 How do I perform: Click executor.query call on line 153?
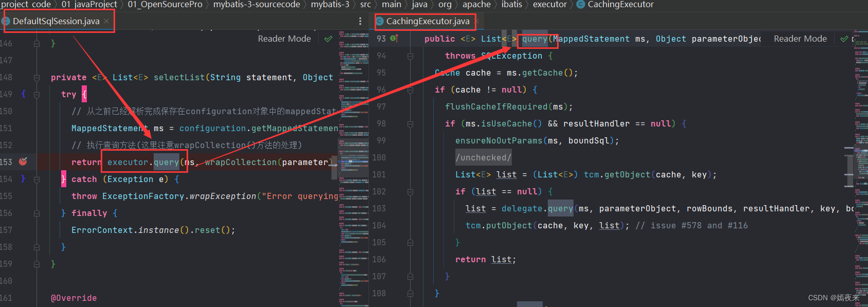(143, 162)
